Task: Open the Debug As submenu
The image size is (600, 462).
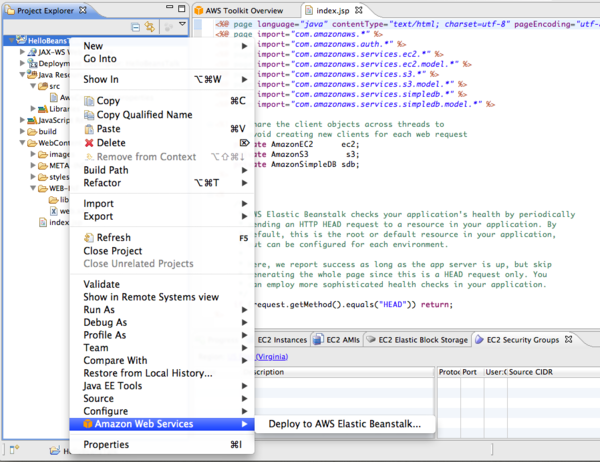Action: 162,322
